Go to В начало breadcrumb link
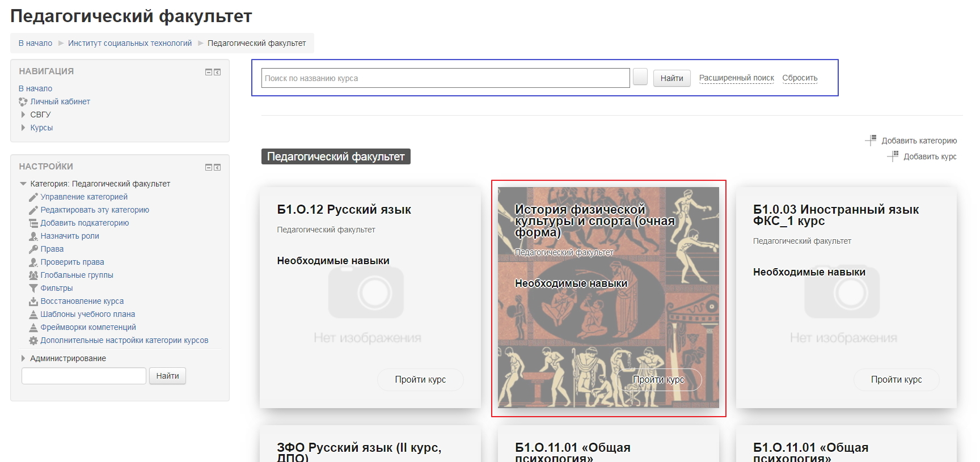This screenshot has width=980, height=462. pyautogui.click(x=35, y=43)
